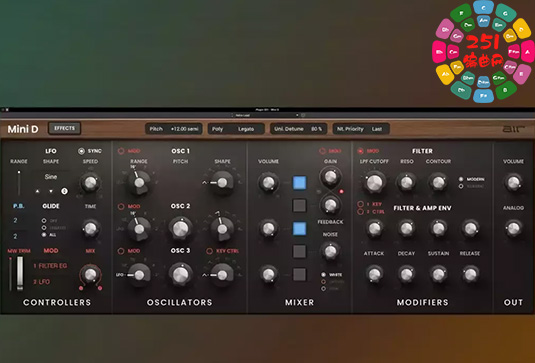Click the LFO SPEED knob
Screen dimensions: 535x363
tap(90, 183)
